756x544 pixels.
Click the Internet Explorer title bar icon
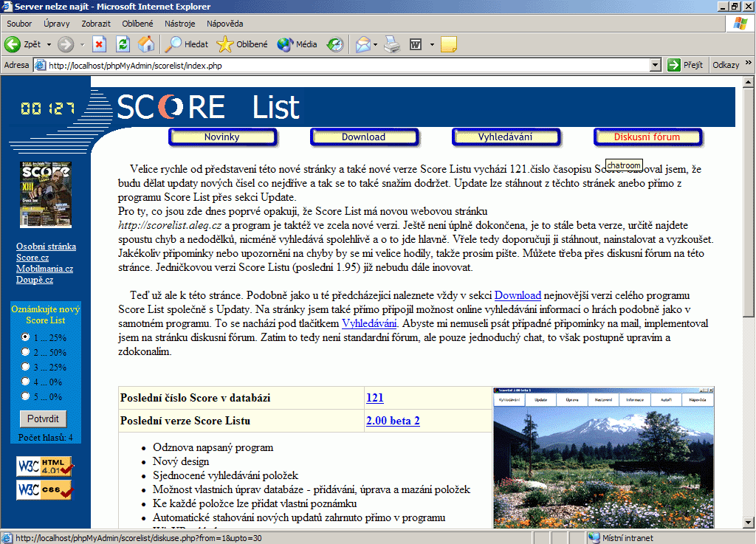pos(7,6)
